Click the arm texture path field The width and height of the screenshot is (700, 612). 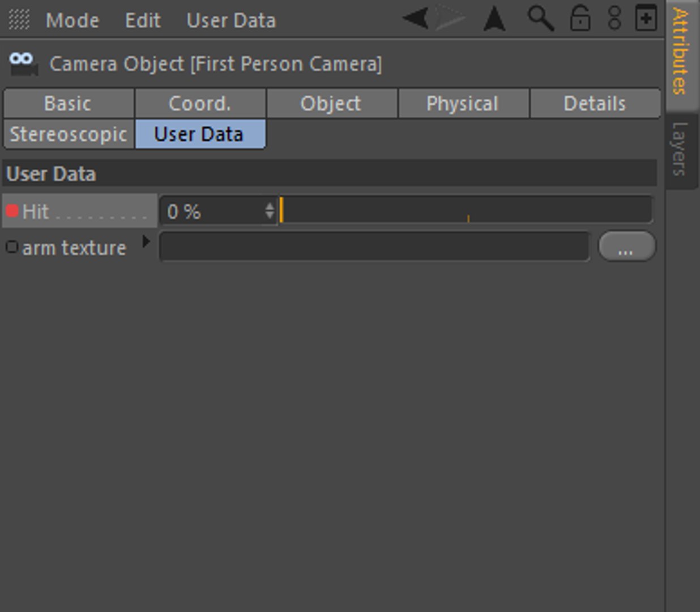click(374, 247)
